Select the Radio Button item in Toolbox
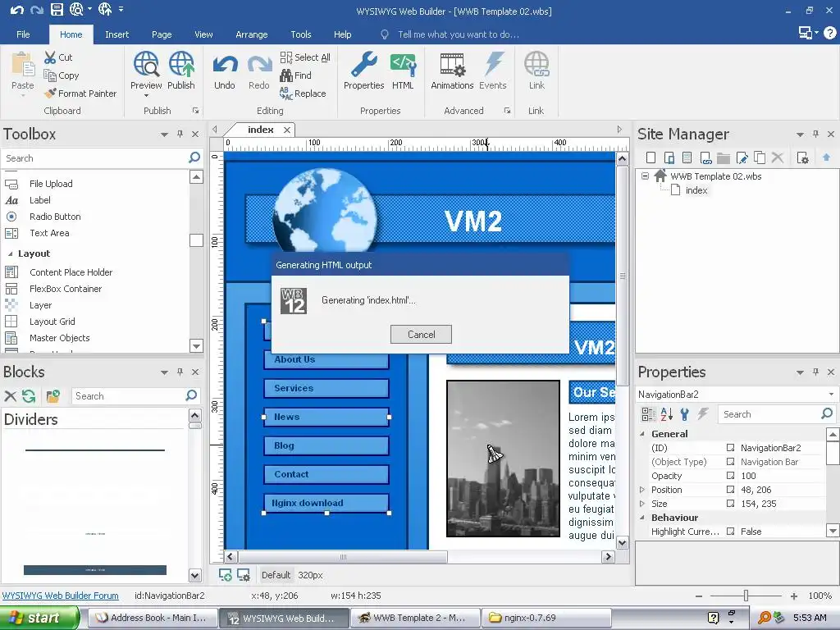 point(55,217)
